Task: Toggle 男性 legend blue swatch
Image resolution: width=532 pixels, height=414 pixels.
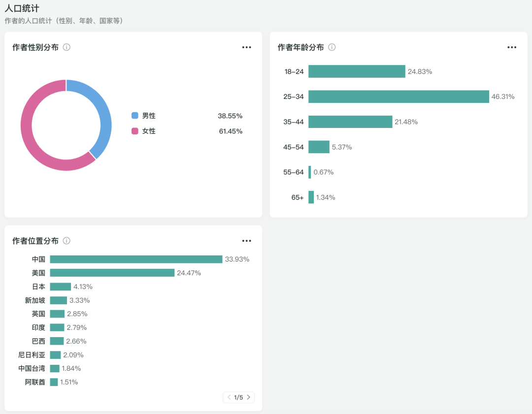Action: [135, 116]
